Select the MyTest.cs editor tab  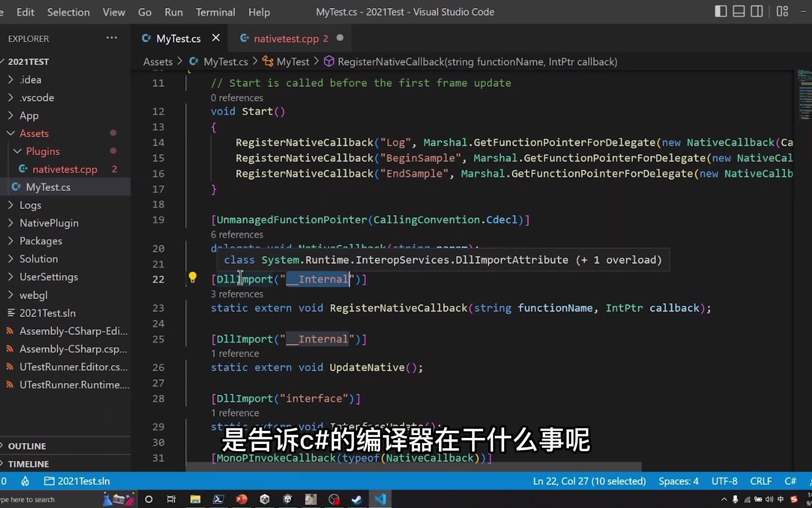(x=178, y=39)
